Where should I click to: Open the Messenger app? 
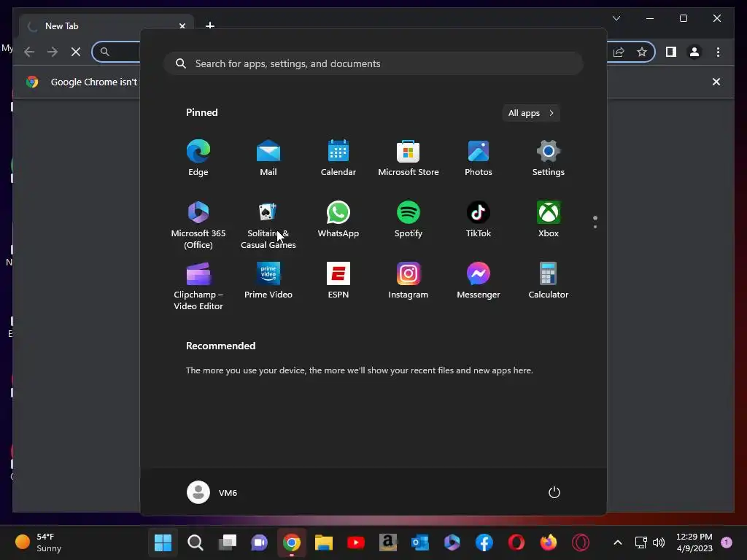coord(479,280)
